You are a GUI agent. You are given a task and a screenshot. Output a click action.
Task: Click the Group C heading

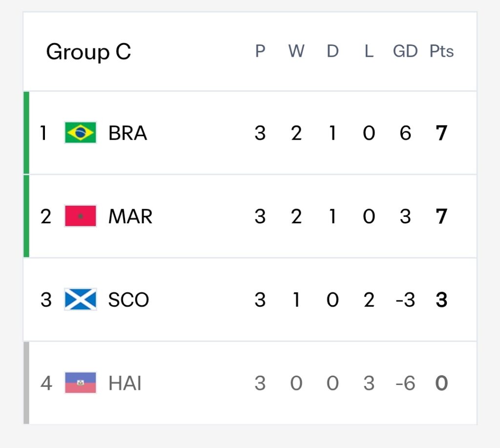(x=88, y=52)
